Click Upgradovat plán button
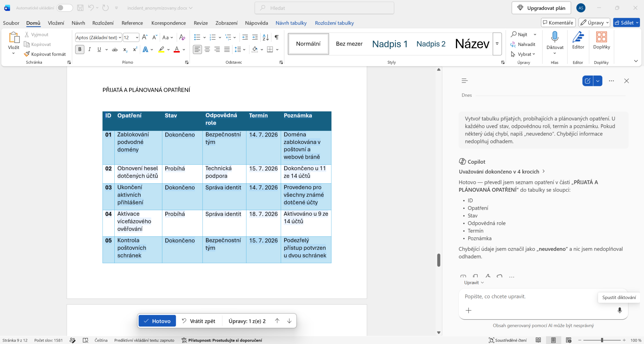 click(541, 8)
